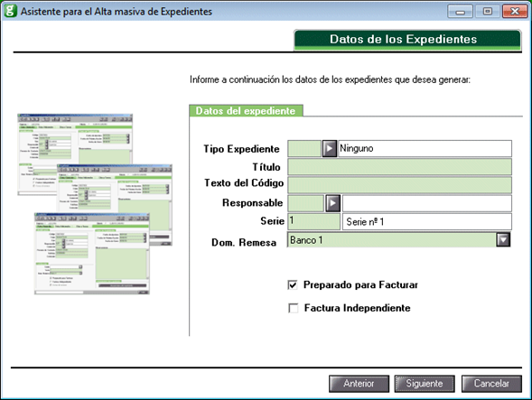Click the Dom. Remesa label
This screenshot has height=400, width=532.
[x=244, y=243]
